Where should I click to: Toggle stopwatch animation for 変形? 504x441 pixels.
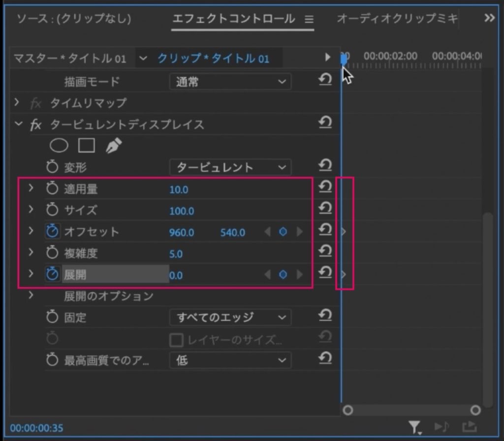tap(52, 167)
